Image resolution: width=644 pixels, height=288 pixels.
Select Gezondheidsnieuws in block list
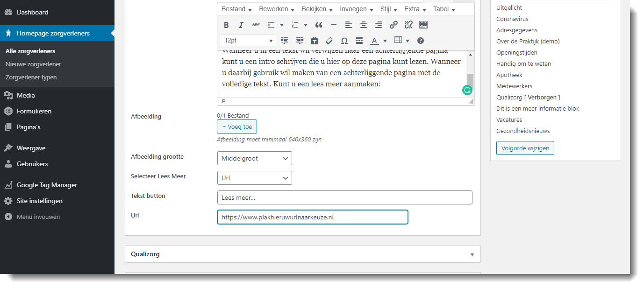point(523,131)
